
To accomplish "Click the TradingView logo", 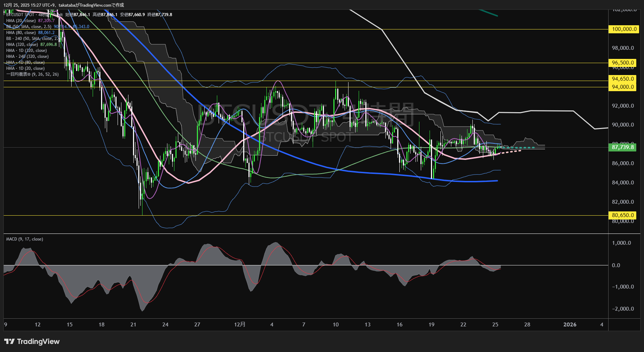I will (x=32, y=341).
